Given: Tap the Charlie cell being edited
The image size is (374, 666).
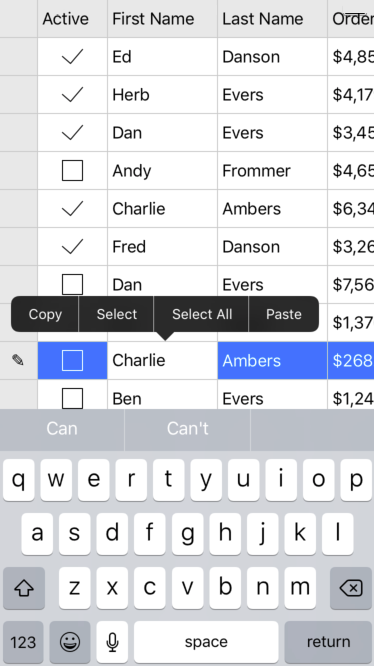Looking at the screenshot, I should coord(162,360).
